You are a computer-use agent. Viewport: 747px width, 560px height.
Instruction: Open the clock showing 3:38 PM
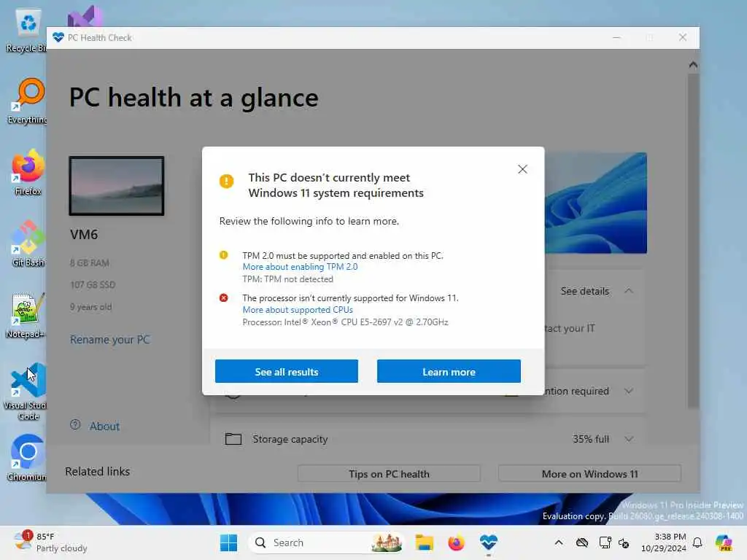tap(664, 542)
